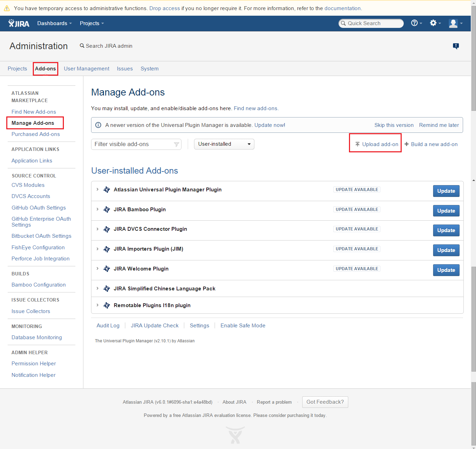Open the Issues admin tab
The image size is (476, 449).
125,69
